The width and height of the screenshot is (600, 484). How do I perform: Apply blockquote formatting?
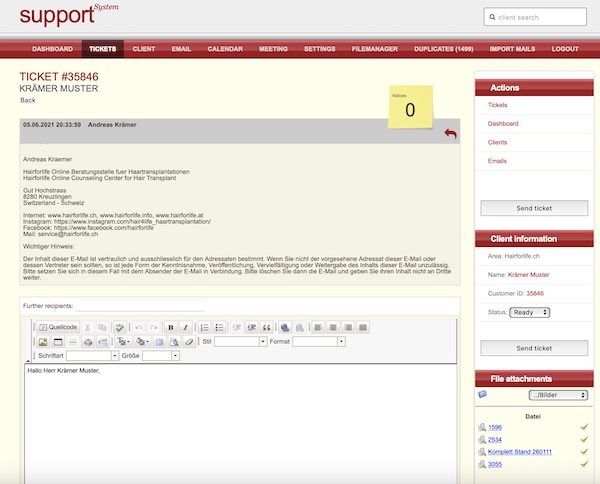pos(266,327)
